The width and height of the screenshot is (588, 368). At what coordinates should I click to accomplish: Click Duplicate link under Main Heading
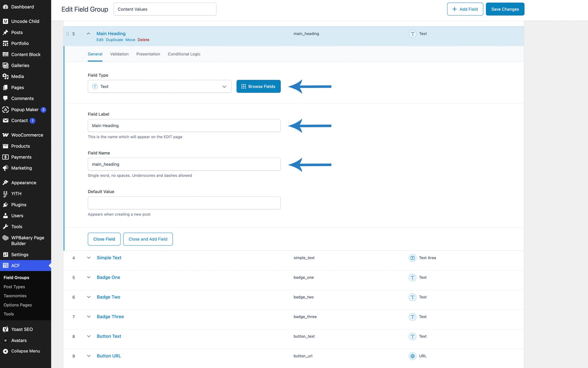coord(115,40)
